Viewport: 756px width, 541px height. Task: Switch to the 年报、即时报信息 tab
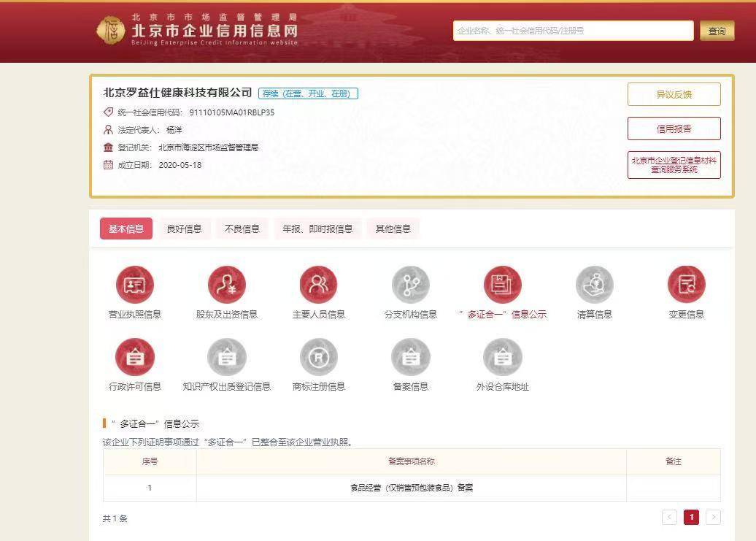[x=317, y=229]
